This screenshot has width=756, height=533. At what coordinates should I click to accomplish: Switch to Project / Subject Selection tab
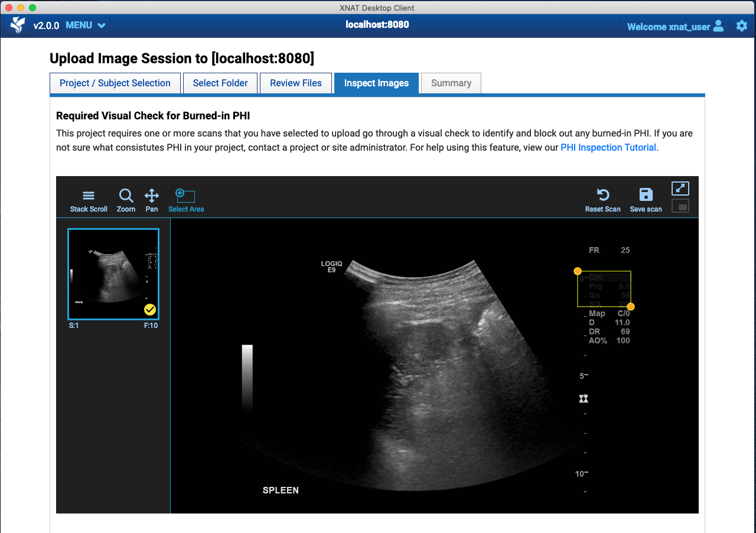(x=115, y=83)
